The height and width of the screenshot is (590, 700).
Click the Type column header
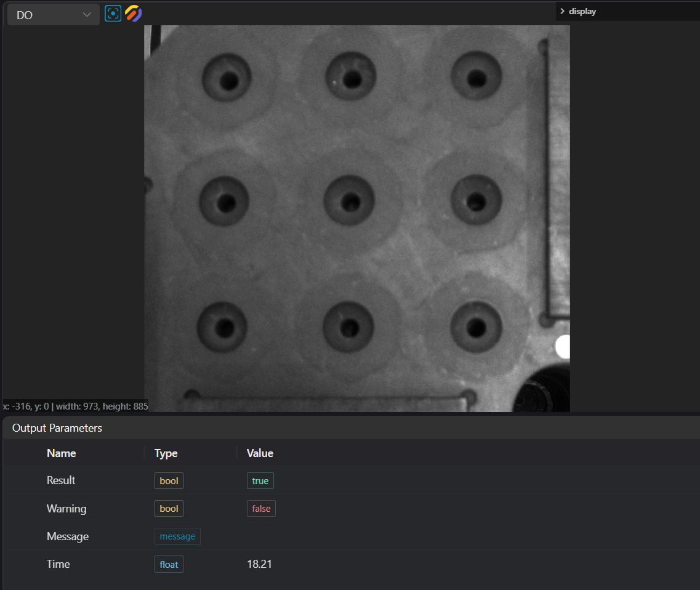[x=166, y=453]
